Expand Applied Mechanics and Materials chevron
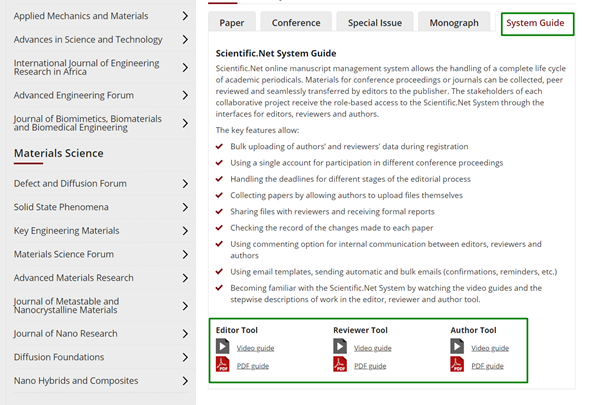 click(x=185, y=16)
